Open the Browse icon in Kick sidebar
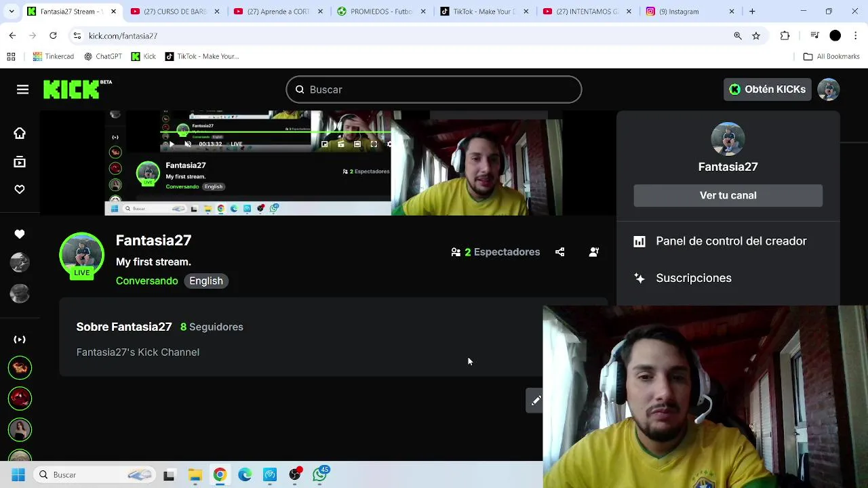 point(20,162)
